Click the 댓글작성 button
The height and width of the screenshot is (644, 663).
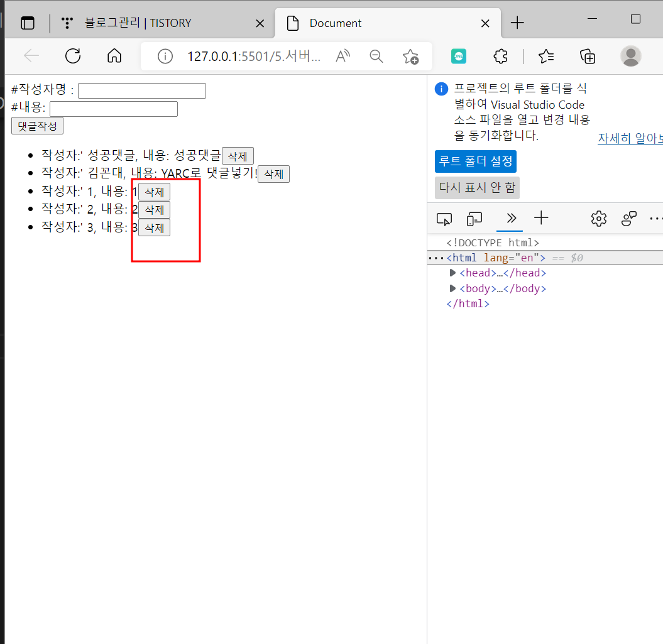click(x=37, y=126)
